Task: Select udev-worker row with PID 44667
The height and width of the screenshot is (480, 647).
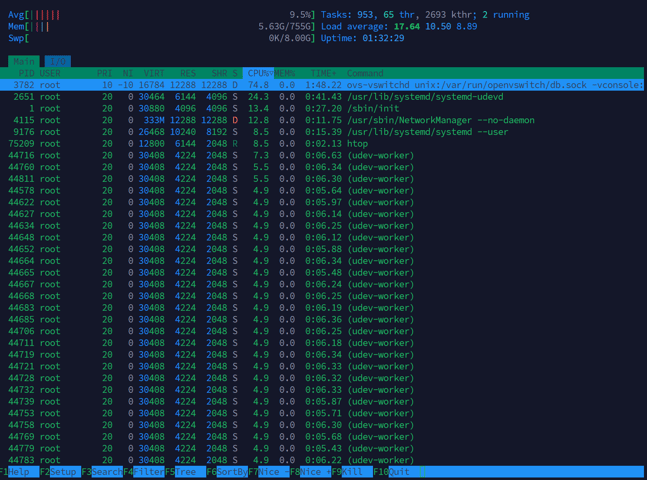Action: click(x=322, y=284)
